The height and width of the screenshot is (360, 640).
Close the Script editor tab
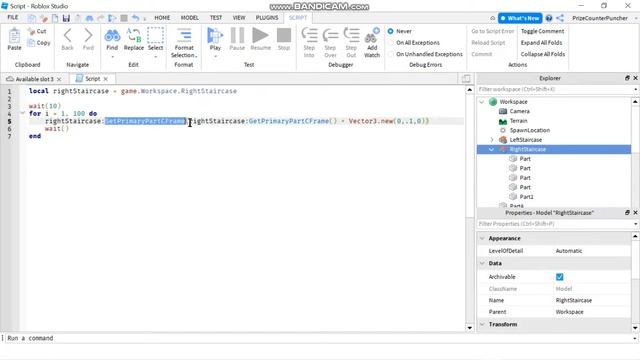106,79
